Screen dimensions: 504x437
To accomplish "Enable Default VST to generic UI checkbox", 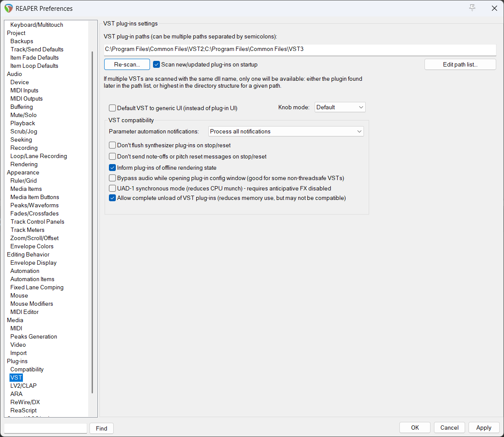I will pos(112,108).
